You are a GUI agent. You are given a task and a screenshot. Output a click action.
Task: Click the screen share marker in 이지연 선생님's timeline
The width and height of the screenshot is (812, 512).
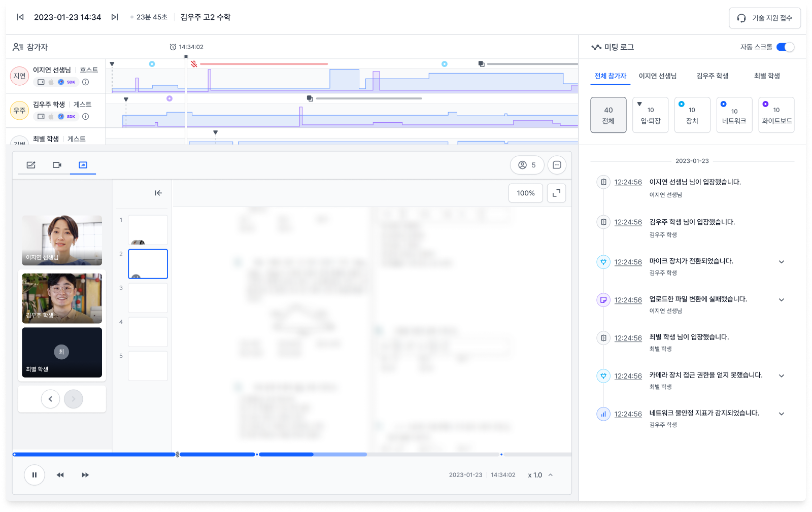coord(481,64)
